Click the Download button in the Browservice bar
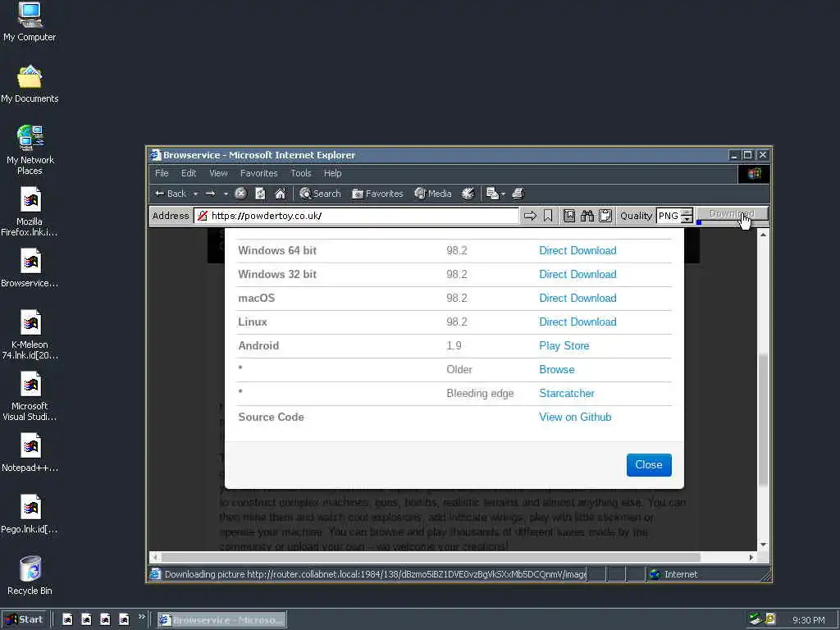 click(732, 214)
